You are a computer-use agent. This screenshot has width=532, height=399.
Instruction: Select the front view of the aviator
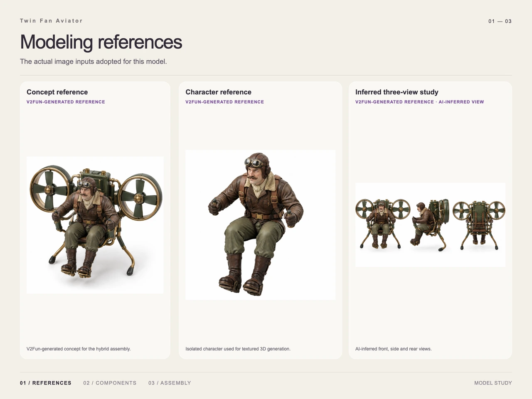(x=382, y=224)
